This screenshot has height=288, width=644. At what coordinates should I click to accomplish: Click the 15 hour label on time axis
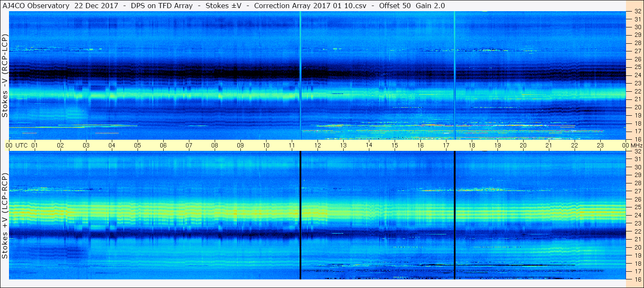(395, 145)
